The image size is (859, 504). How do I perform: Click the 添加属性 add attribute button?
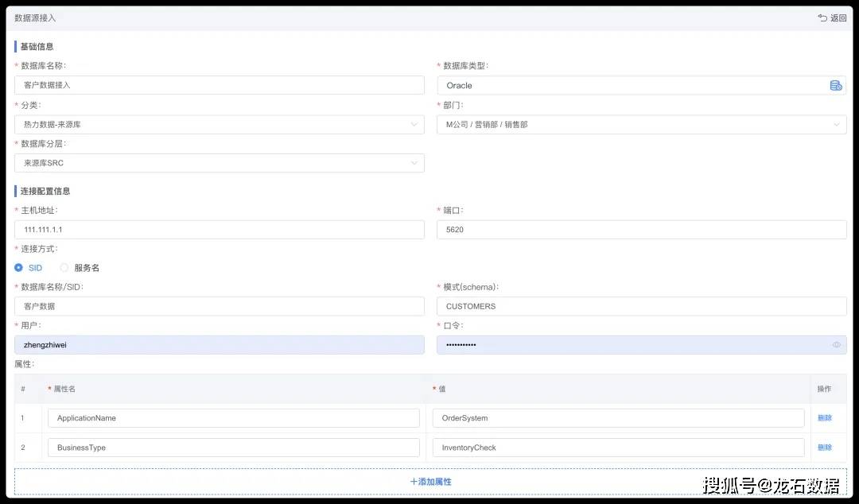(430, 482)
